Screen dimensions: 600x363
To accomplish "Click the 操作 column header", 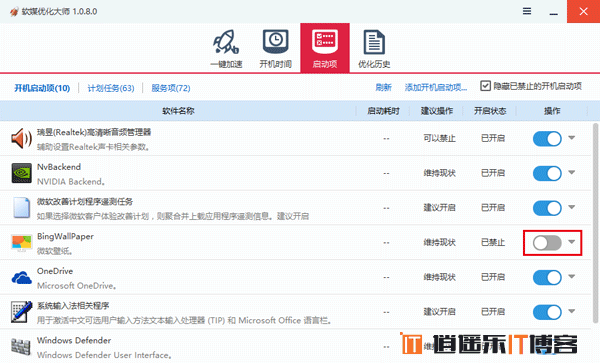I will coord(552,111).
